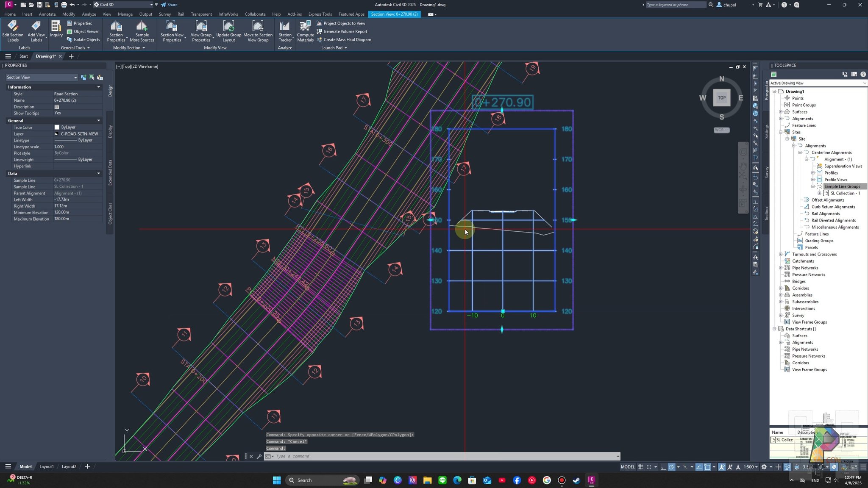Toggle isometric drafting in status bar

(x=685, y=467)
